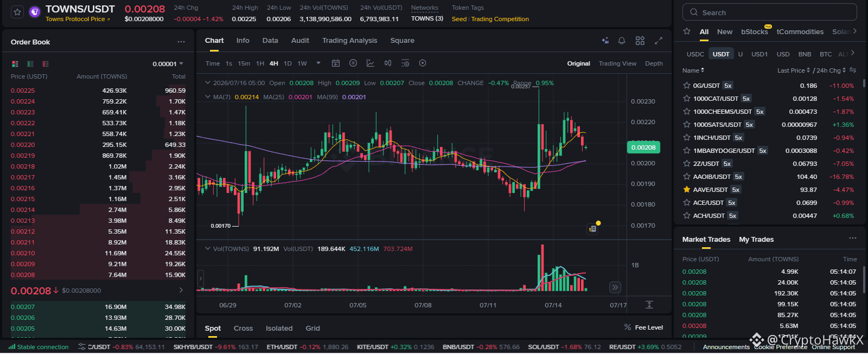Show more market category tabs arrow
The height and width of the screenshot is (354, 868).
[854, 31]
